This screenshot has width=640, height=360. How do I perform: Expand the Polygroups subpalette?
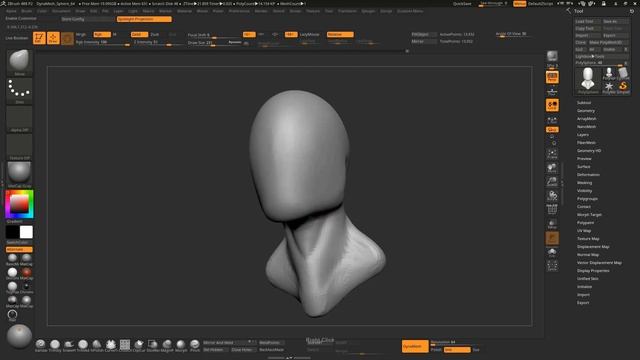coord(587,199)
